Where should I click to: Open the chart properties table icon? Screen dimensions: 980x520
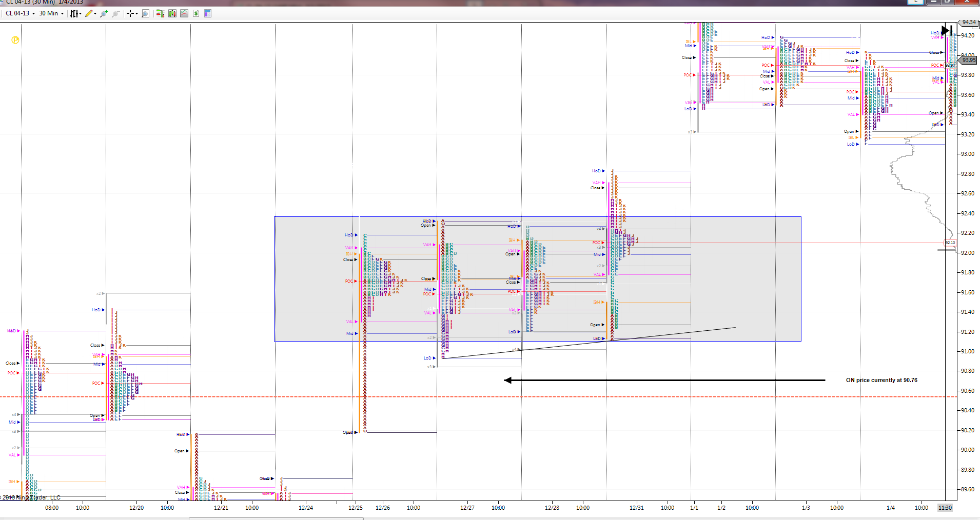point(208,13)
